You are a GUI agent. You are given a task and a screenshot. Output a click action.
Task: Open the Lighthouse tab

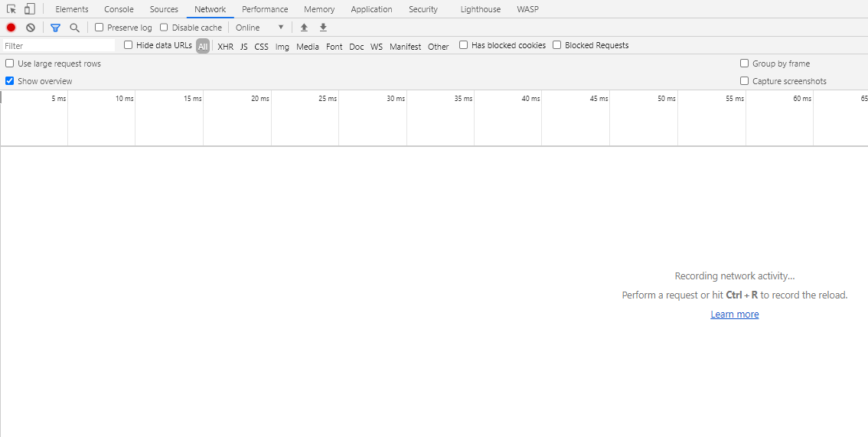pyautogui.click(x=480, y=9)
